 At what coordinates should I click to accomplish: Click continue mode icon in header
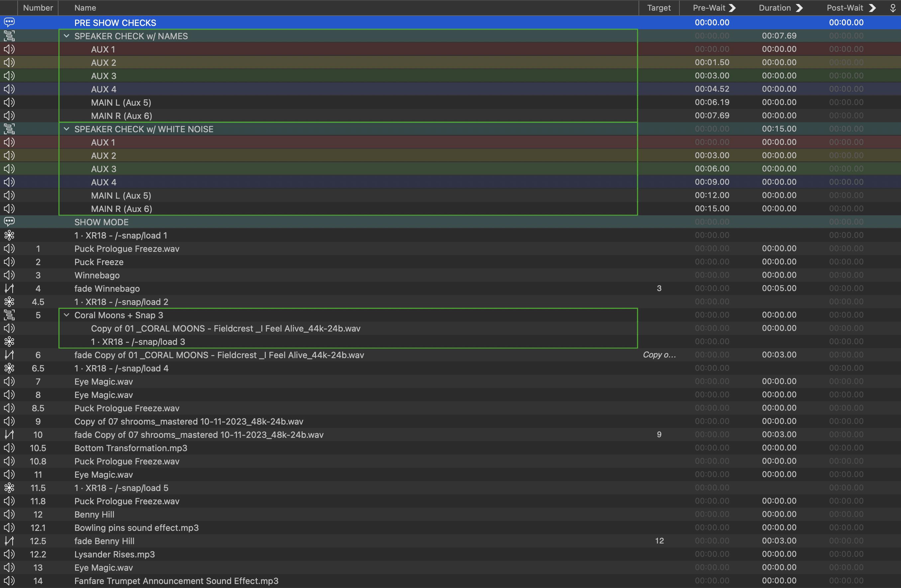[x=892, y=8]
